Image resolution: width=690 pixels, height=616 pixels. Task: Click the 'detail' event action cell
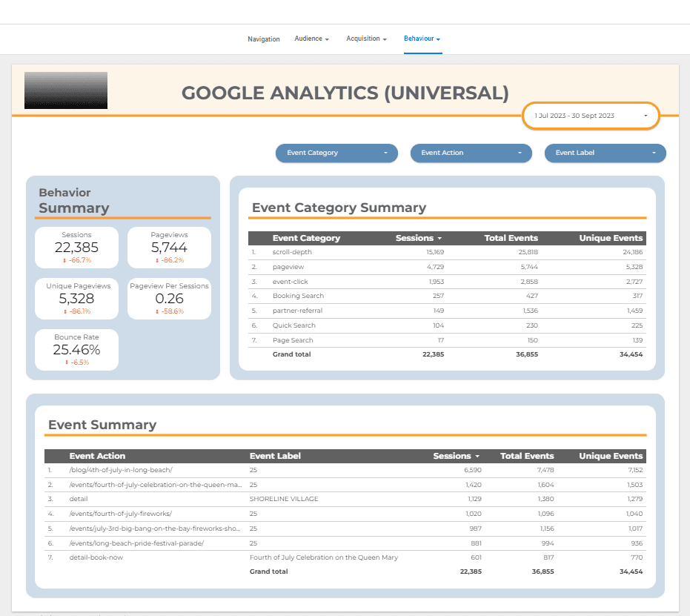pos(79,499)
